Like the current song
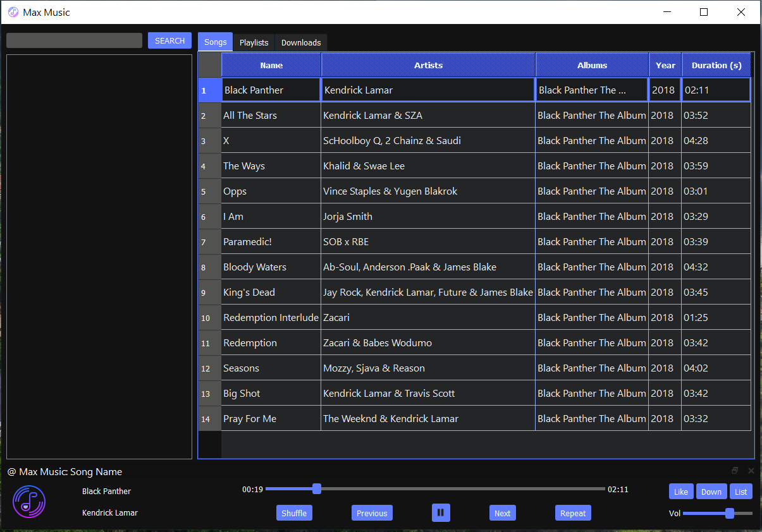 [x=681, y=492]
